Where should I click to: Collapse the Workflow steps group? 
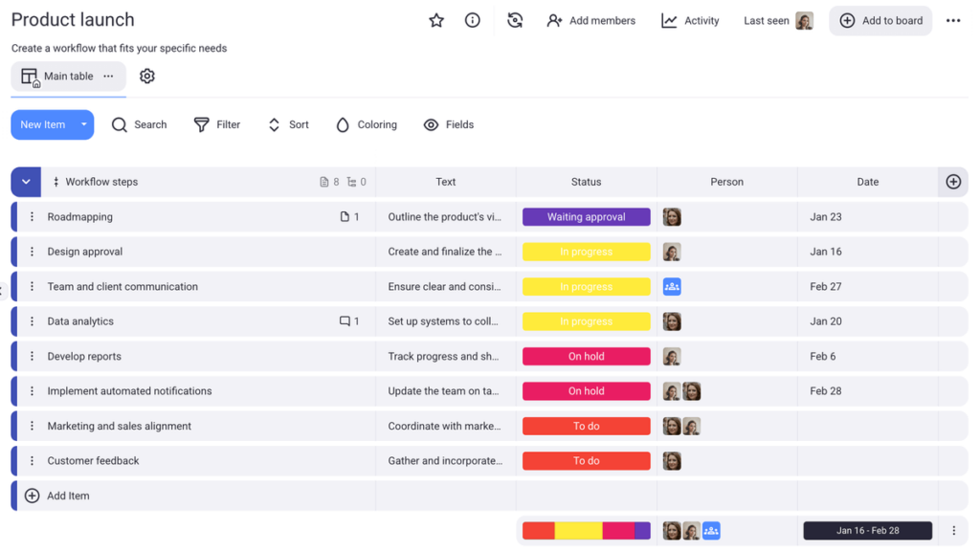(x=24, y=181)
